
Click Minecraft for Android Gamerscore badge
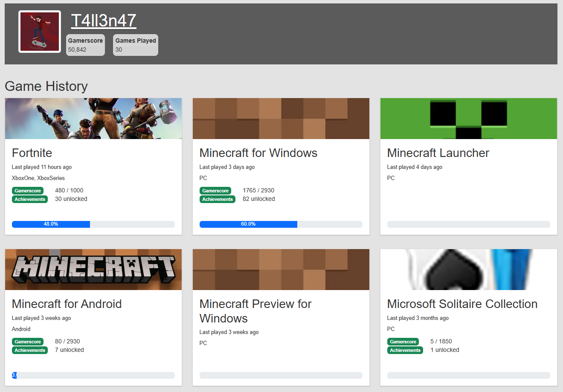click(28, 342)
